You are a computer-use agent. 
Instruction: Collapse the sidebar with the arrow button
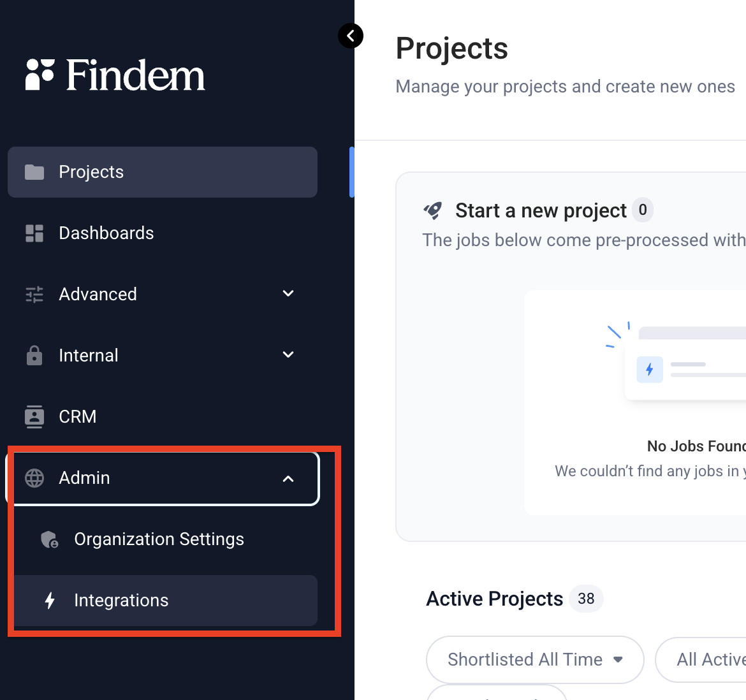(x=351, y=36)
